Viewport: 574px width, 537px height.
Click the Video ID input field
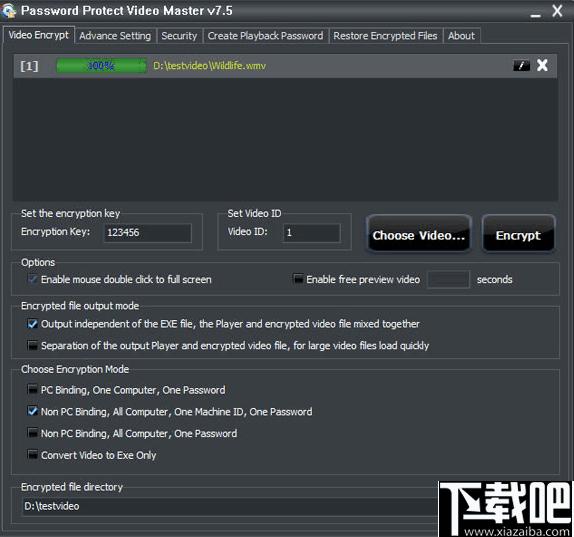click(312, 233)
